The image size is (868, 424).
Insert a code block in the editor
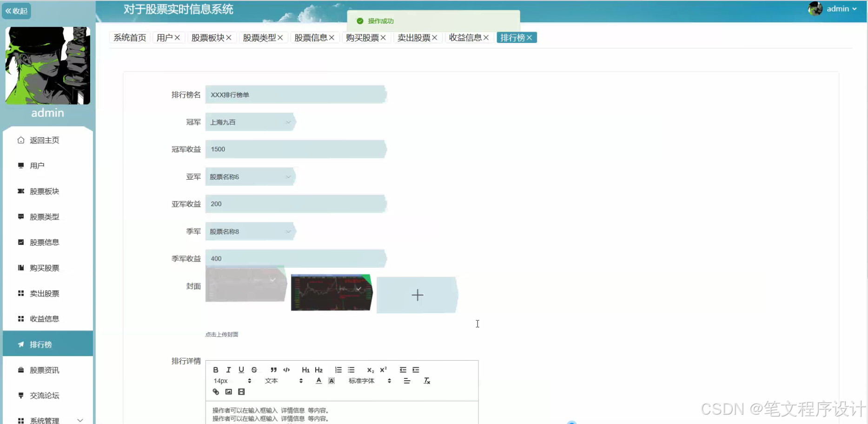[x=286, y=370]
